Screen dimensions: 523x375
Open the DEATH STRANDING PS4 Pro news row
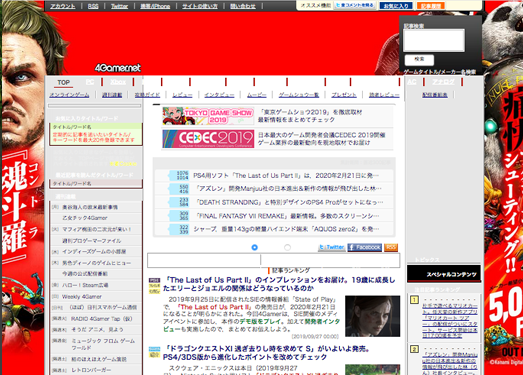point(289,202)
